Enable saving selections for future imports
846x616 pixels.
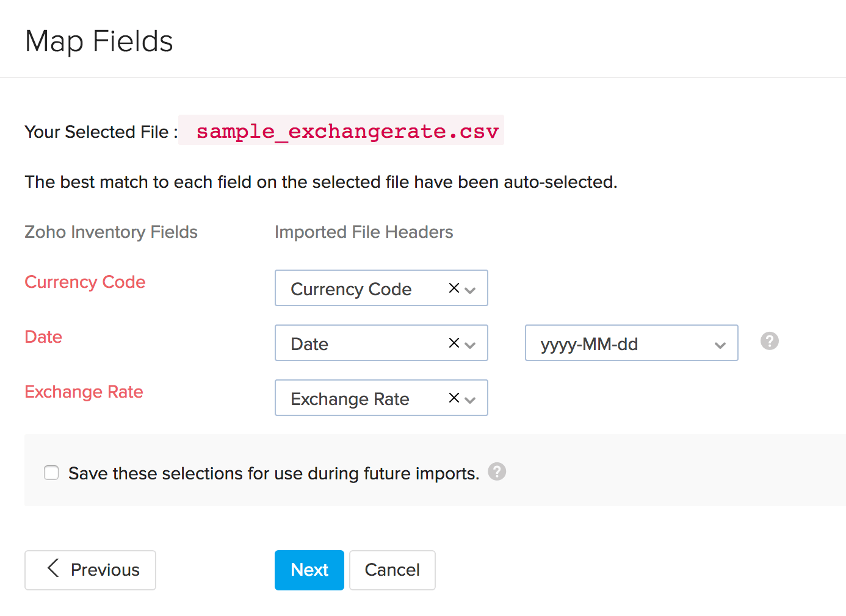[51, 472]
